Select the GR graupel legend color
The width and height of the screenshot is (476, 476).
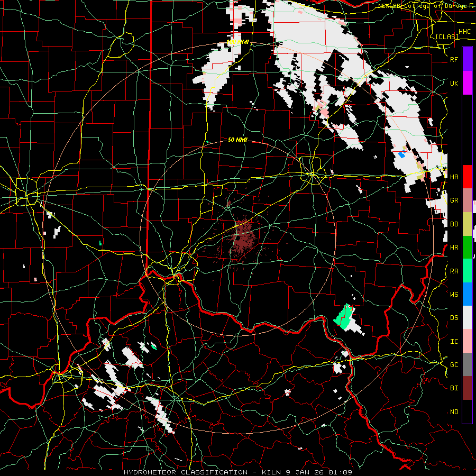467,200
